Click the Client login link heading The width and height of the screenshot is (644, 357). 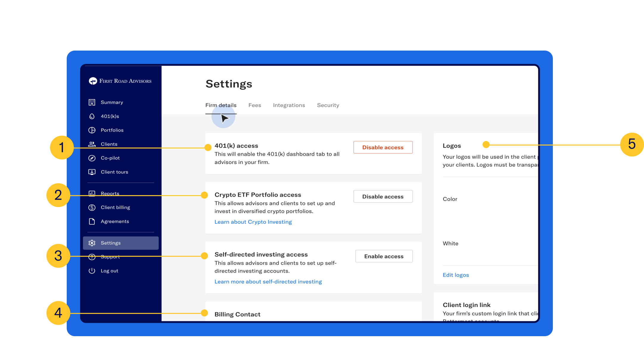(x=466, y=305)
